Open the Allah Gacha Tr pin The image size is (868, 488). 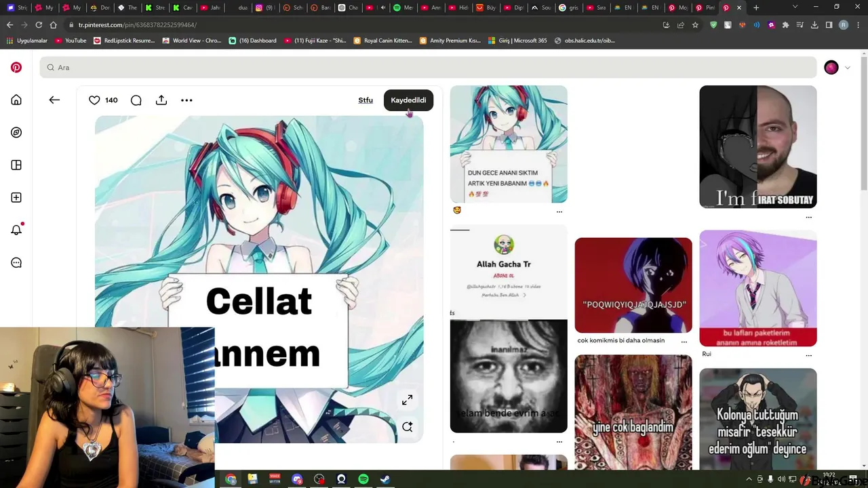tap(509, 272)
